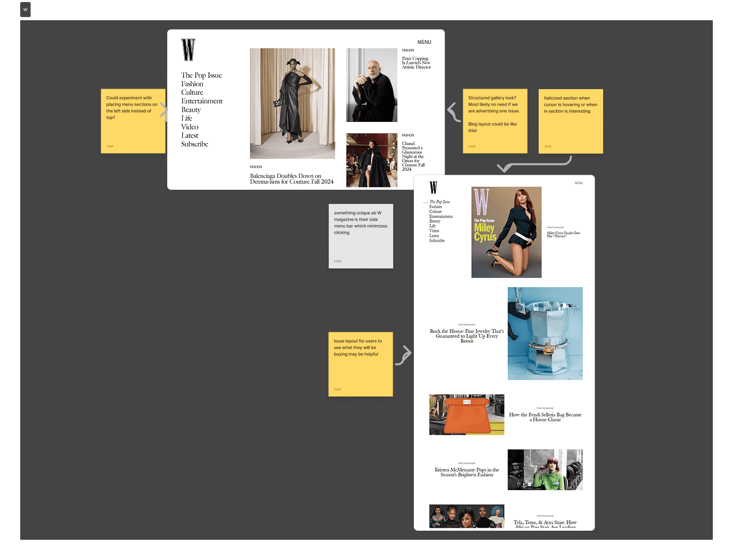The width and height of the screenshot is (733, 560).
Task: Open Tyla, Tems, & Ayra Starr headline
Action: click(x=545, y=524)
